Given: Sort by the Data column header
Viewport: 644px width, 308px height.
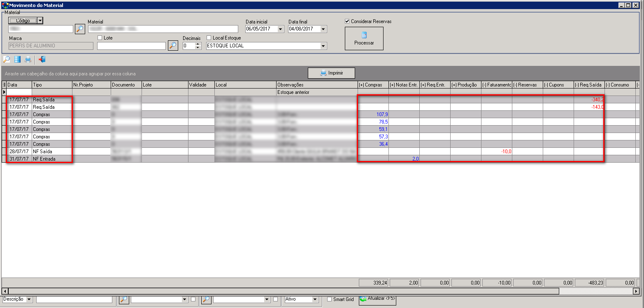Looking at the screenshot, I should point(19,85).
